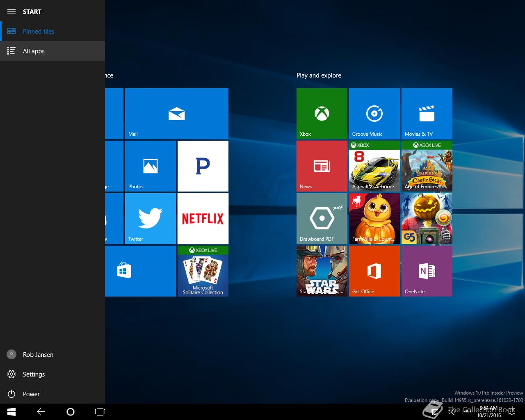The width and height of the screenshot is (525, 420).
Task: Switch to Pinned tiles view
Action: click(52, 31)
